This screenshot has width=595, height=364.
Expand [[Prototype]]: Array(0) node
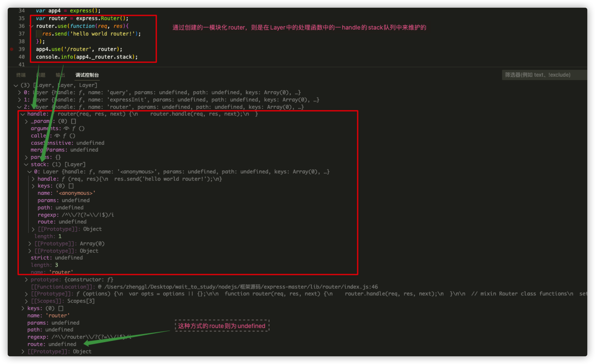[x=30, y=244]
